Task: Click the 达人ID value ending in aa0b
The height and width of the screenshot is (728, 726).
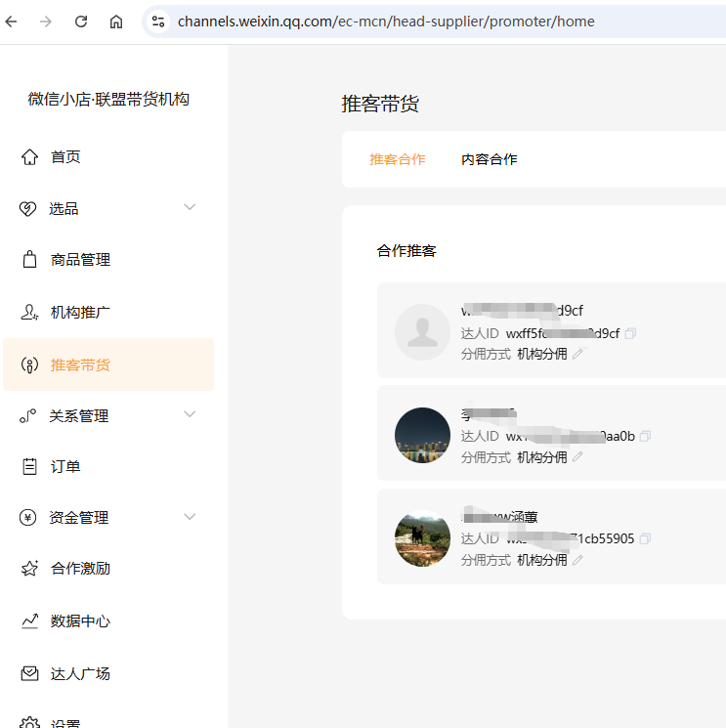Action: pyautogui.click(x=570, y=437)
